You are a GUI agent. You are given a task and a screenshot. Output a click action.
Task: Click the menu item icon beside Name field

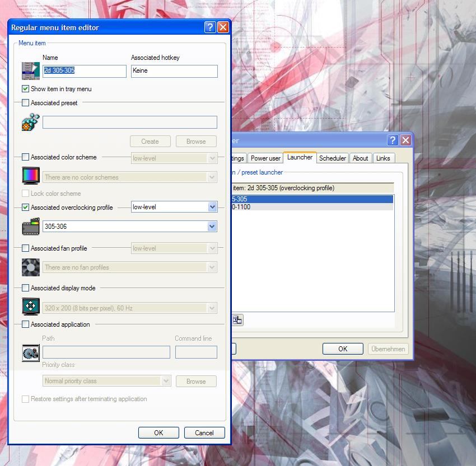[31, 71]
